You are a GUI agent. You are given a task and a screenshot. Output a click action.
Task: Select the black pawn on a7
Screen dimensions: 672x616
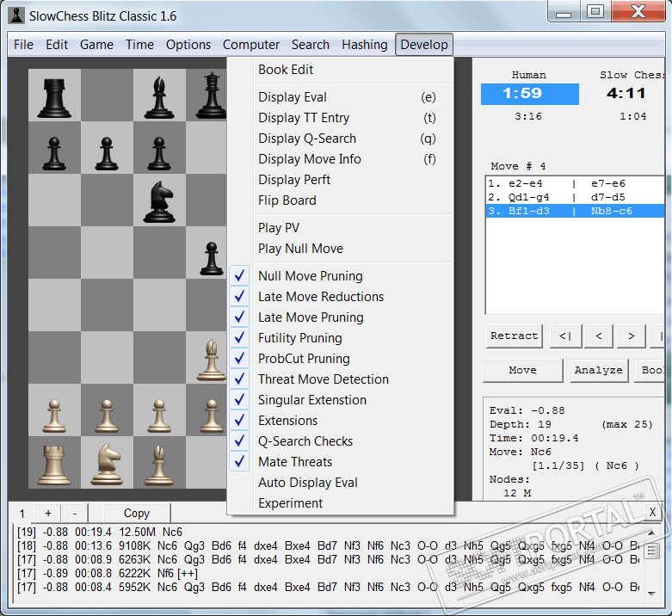pyautogui.click(x=54, y=154)
